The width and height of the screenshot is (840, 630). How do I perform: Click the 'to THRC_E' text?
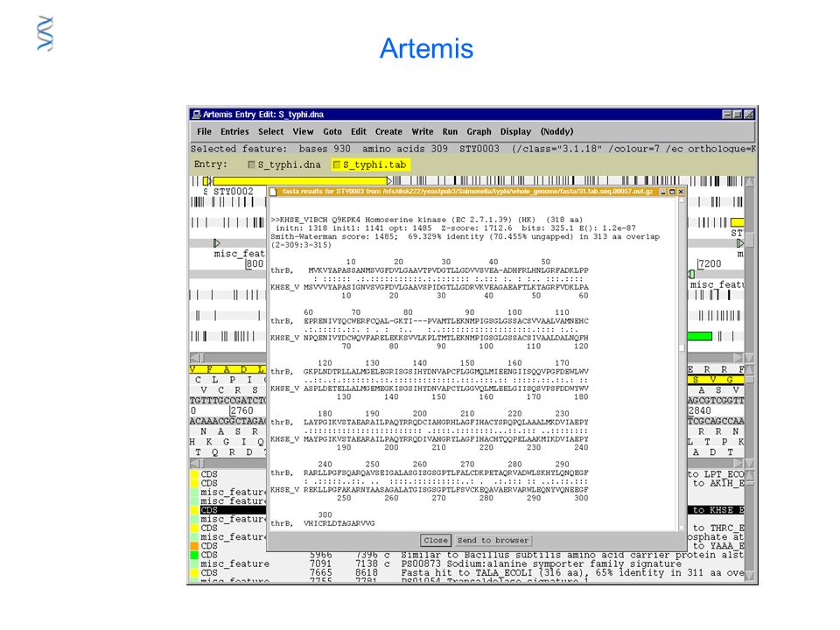click(718, 528)
